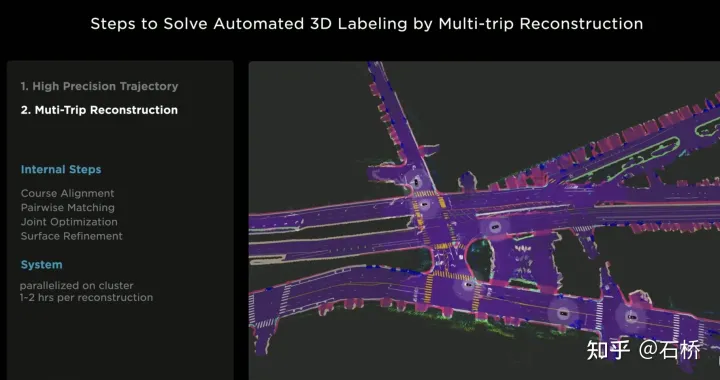
Task: Choose the Pairwise Matching step
Action: tap(68, 207)
